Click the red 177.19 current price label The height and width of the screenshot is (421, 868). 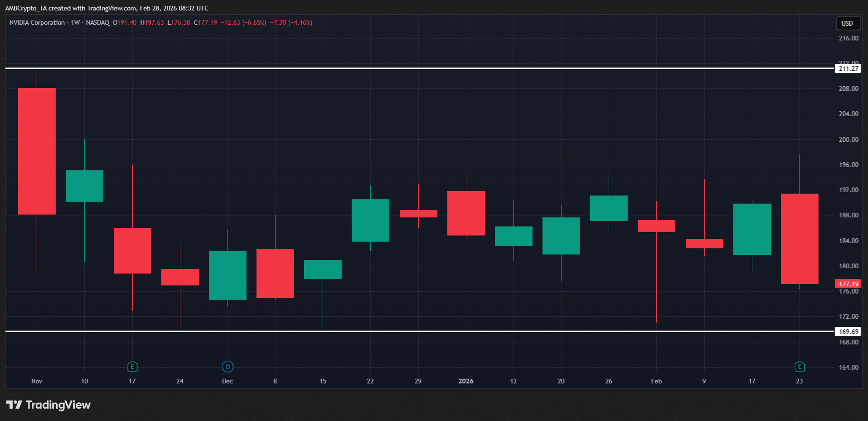pyautogui.click(x=848, y=284)
